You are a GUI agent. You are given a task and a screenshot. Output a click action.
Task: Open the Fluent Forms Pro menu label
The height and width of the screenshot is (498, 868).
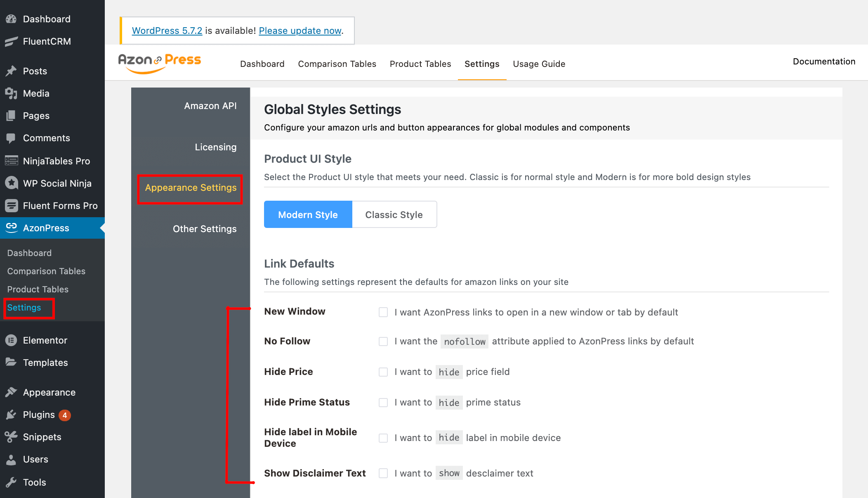pyautogui.click(x=60, y=206)
